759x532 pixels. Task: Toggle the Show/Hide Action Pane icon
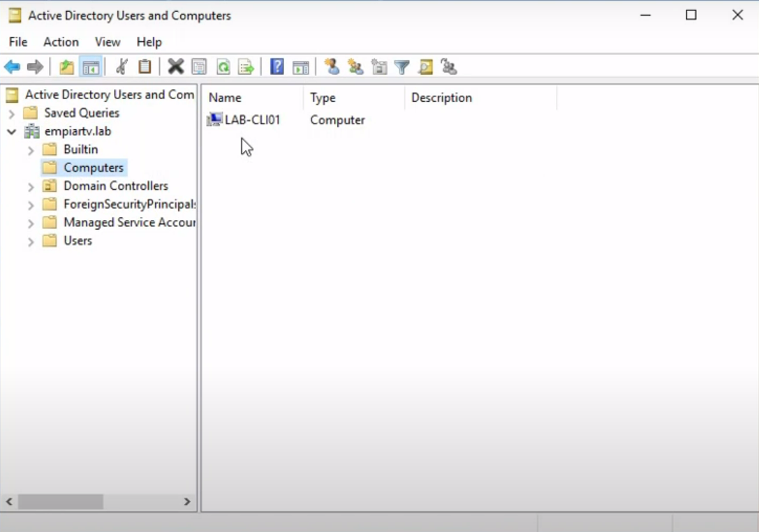click(x=301, y=66)
